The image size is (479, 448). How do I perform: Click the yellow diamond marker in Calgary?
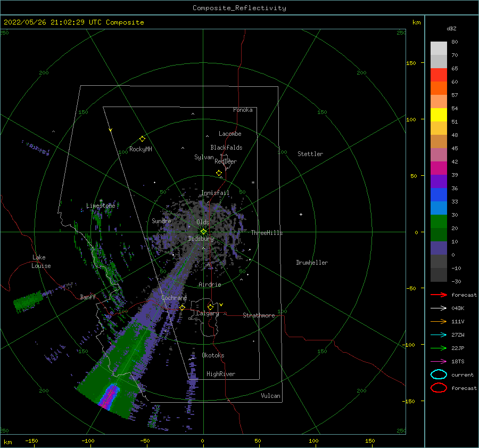point(210,307)
